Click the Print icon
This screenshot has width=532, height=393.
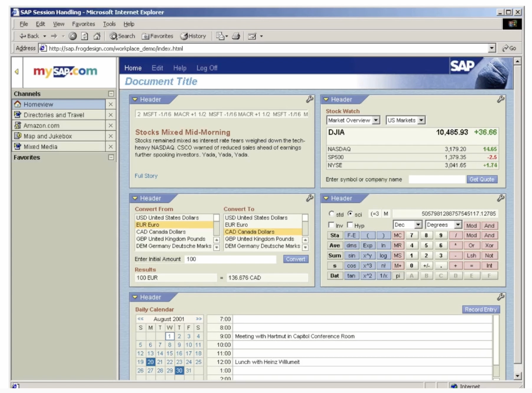point(236,36)
